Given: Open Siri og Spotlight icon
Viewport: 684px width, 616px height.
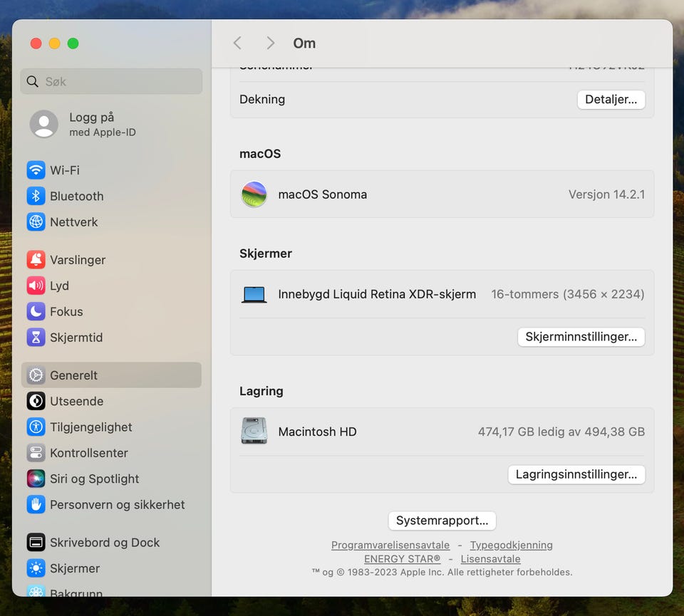Looking at the screenshot, I should [x=36, y=479].
